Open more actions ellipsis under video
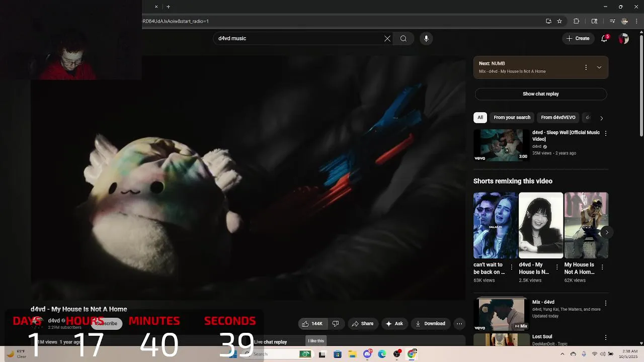Viewport: 644px width, 362px height. coord(459,324)
